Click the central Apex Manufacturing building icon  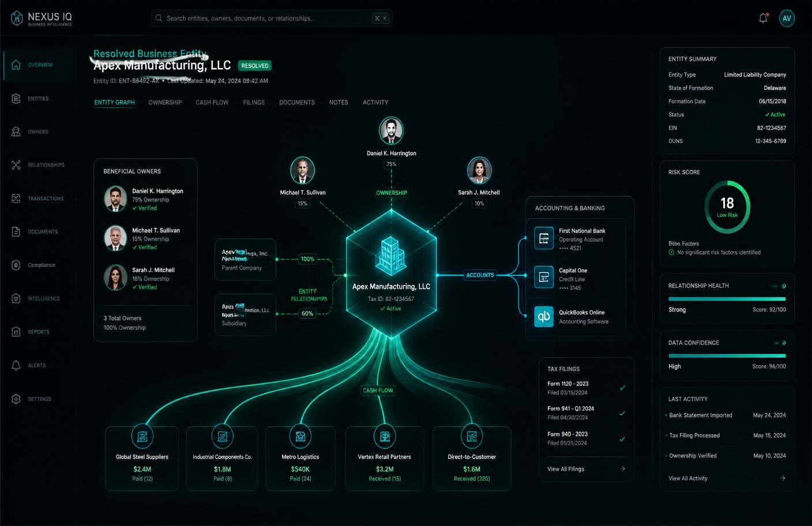(390, 255)
